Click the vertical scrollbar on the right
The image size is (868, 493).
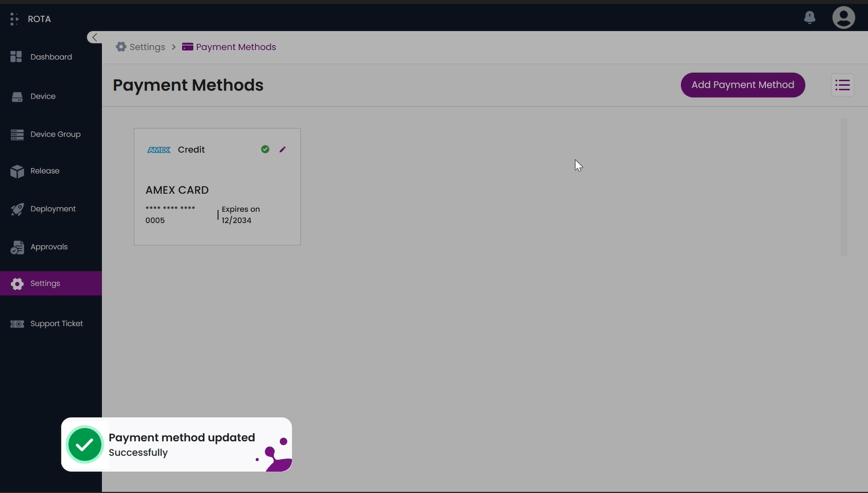[x=843, y=187]
